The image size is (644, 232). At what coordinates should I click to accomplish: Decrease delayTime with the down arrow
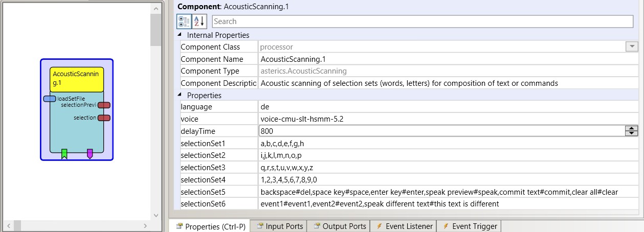(632, 133)
